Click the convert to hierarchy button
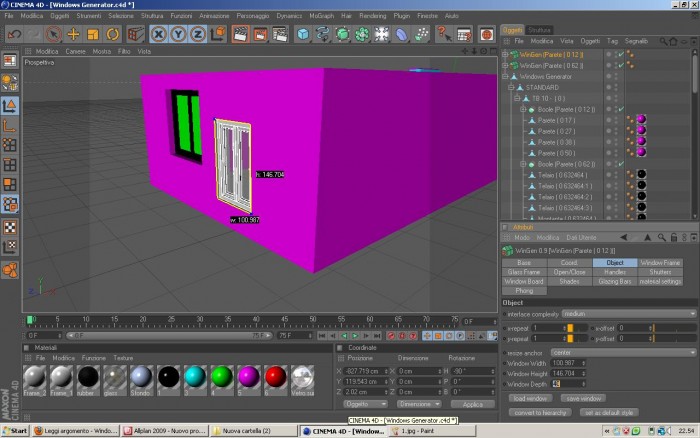The height and width of the screenshot is (438, 700). point(540,413)
